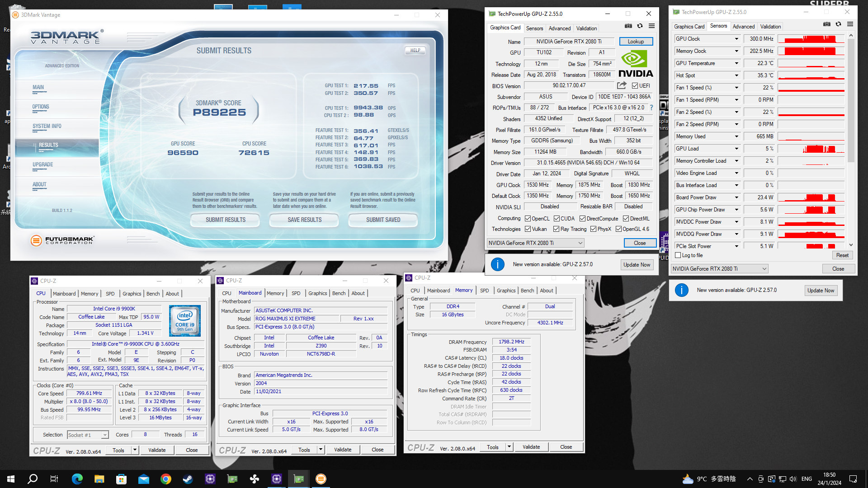Show hidden tray icons chevron
This screenshot has height=488, width=868.
[750, 479]
